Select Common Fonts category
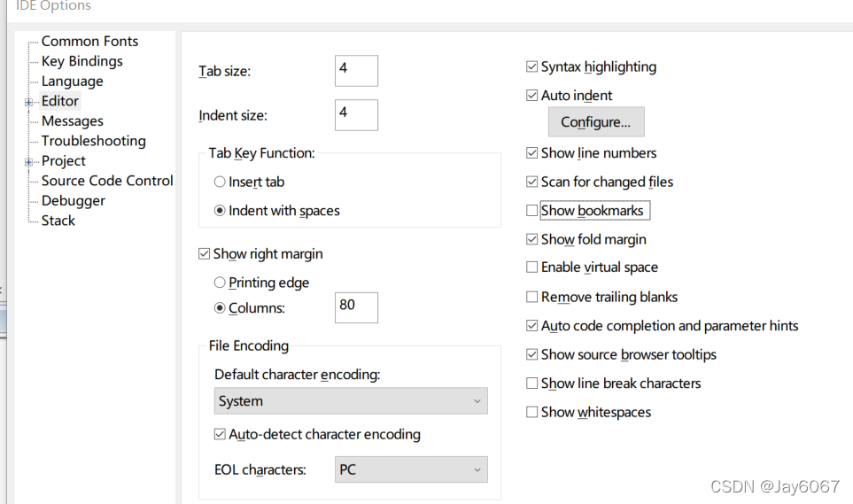 coord(89,41)
